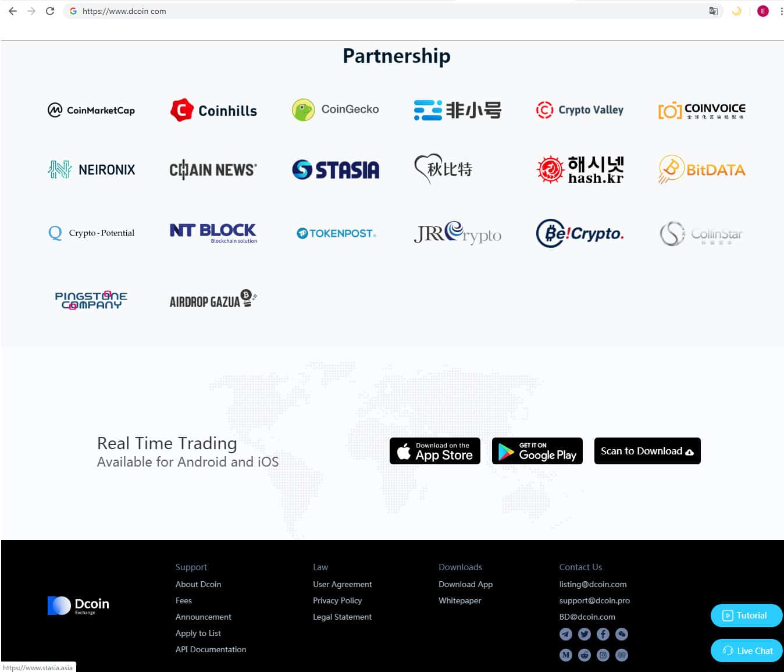
Task: Open the Whitepaper footer link
Action: point(460,600)
